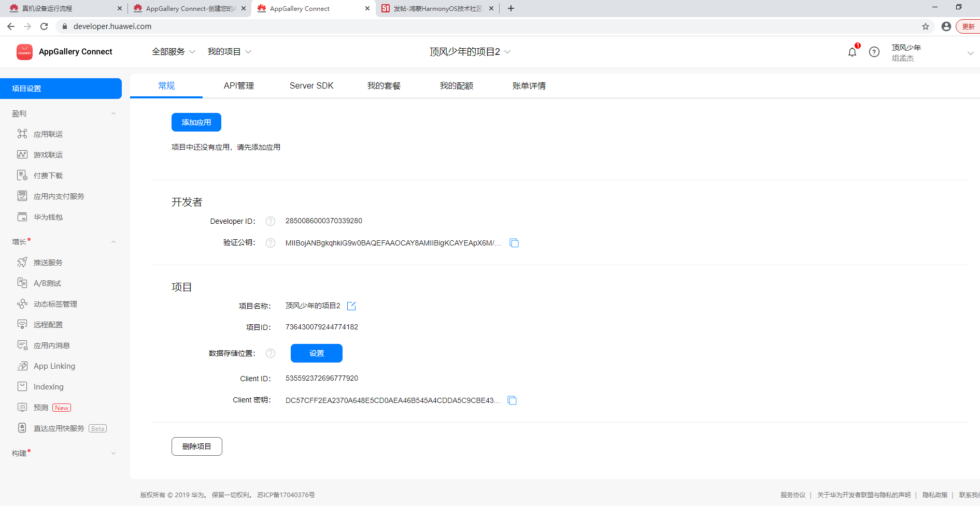Open the 应用联运 sidebar icon
This screenshot has height=506, width=980.
pos(22,134)
